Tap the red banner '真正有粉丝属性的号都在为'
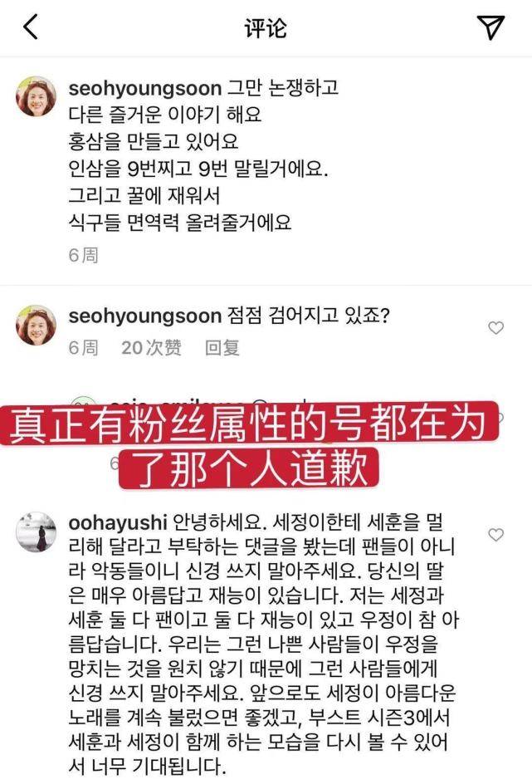Image resolution: width=532 pixels, height=779 pixels. click(x=248, y=424)
